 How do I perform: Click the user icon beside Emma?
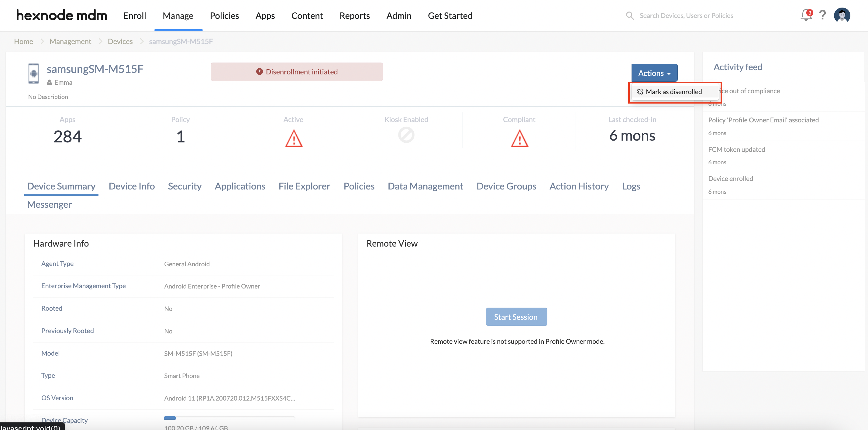[50, 83]
